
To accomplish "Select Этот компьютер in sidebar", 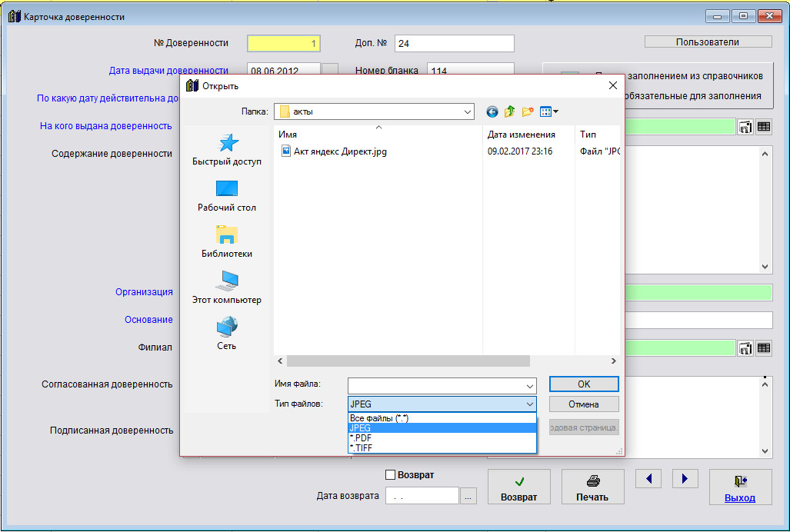I will pos(227,288).
